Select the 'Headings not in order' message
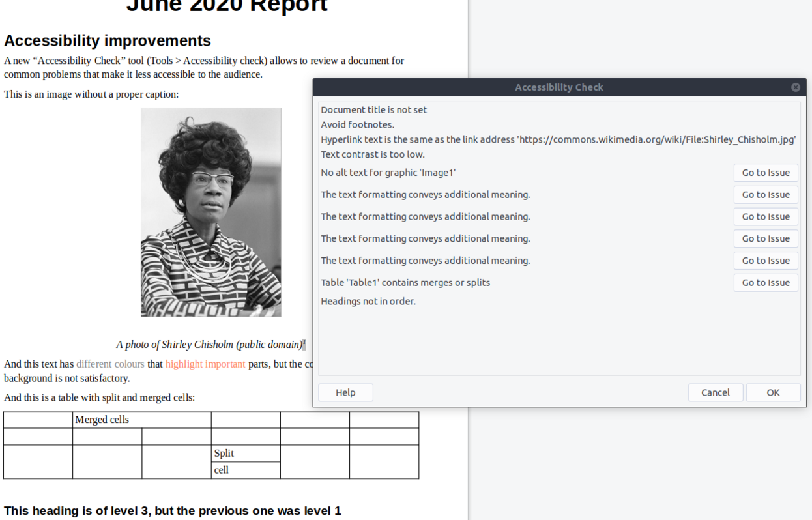 (x=368, y=301)
